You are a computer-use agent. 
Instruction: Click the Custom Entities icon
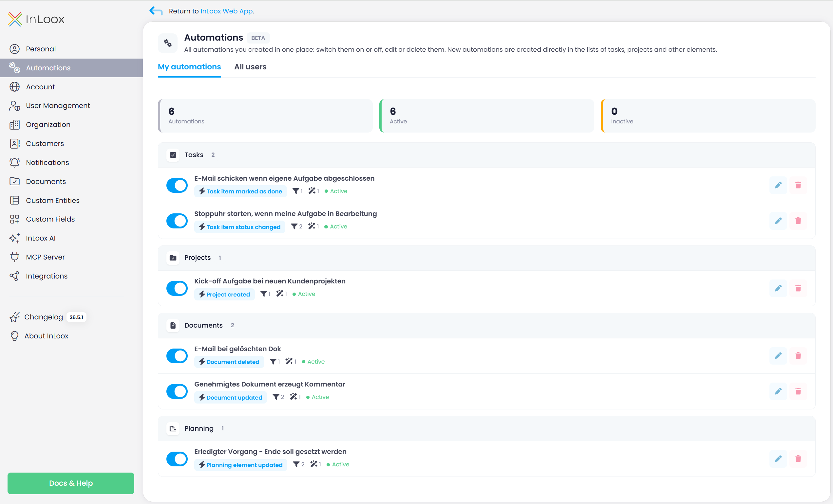[14, 200]
